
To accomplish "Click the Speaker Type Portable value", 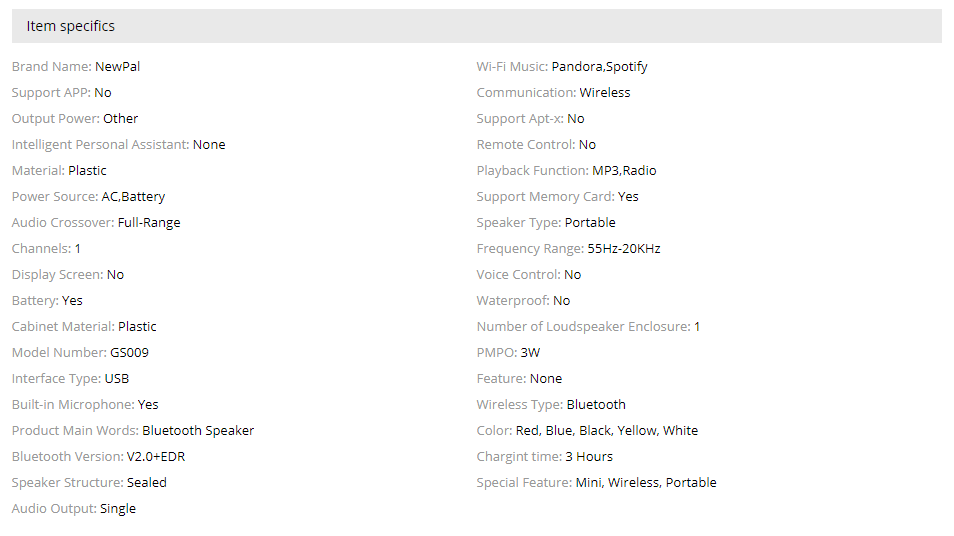I will pyautogui.click(x=590, y=222).
